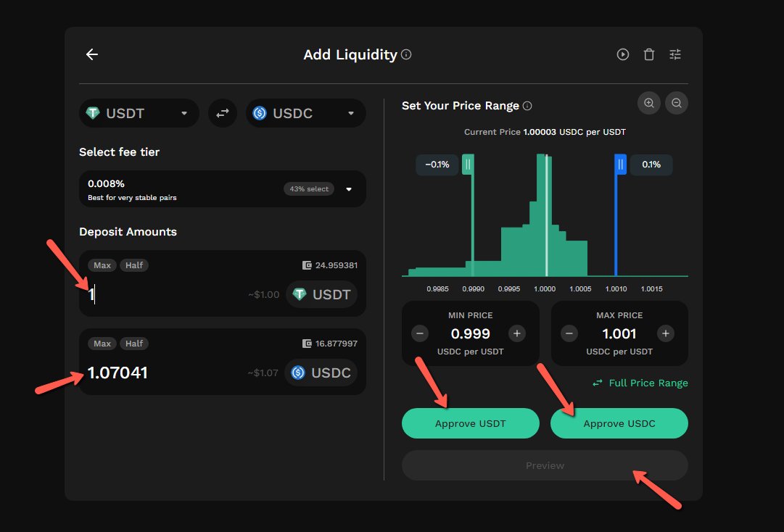
Task: Click the ~$1.07 USDC value estimate
Action: 263,373
